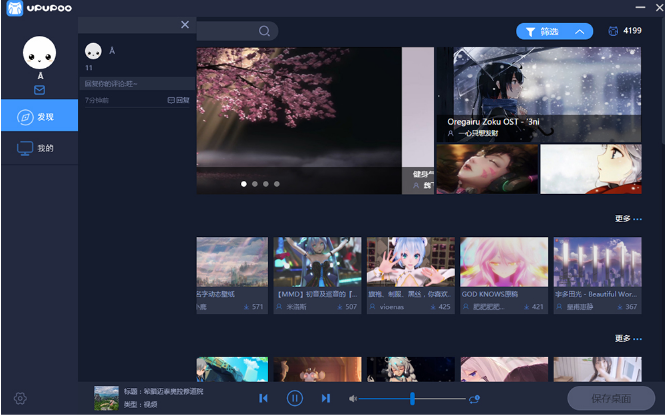Viewport: 665px width, 415px height.
Task: Pause the current wallpaper playback
Action: (295, 398)
